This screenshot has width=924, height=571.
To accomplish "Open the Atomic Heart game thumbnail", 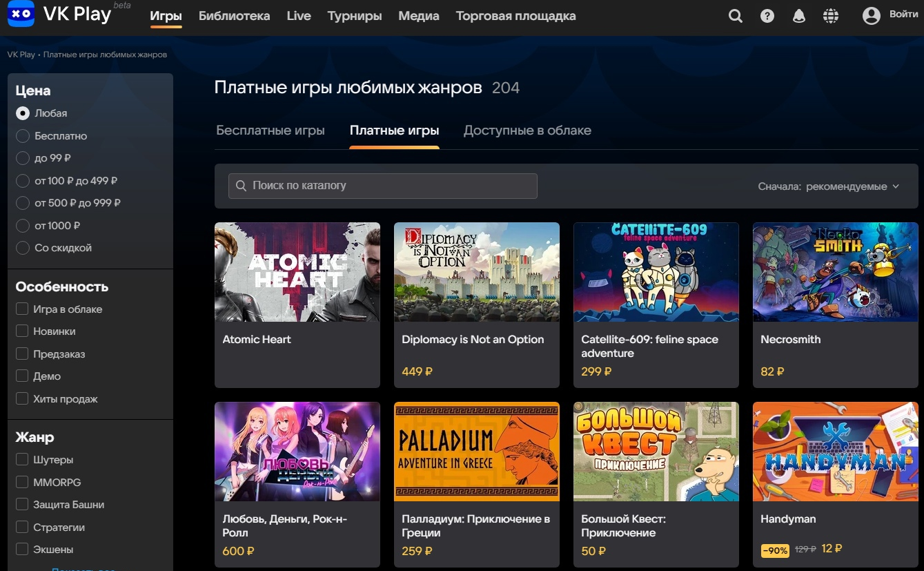I will coord(297,272).
